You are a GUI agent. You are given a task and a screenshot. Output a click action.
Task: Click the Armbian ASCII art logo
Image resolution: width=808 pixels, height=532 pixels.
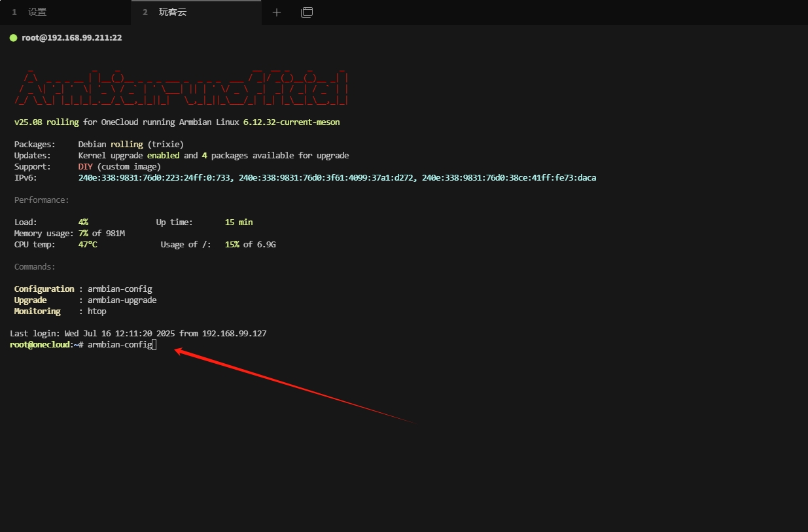point(181,86)
